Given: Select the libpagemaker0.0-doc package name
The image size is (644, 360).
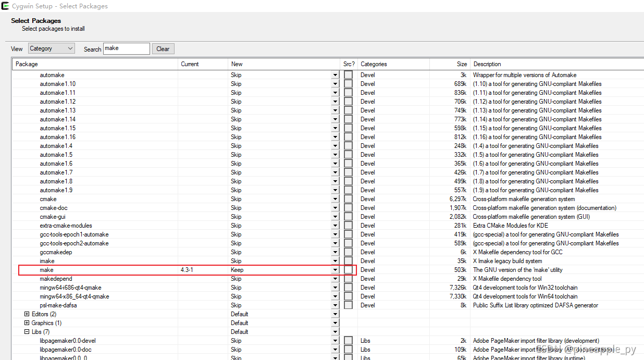Looking at the screenshot, I should pyautogui.click(x=65, y=350).
